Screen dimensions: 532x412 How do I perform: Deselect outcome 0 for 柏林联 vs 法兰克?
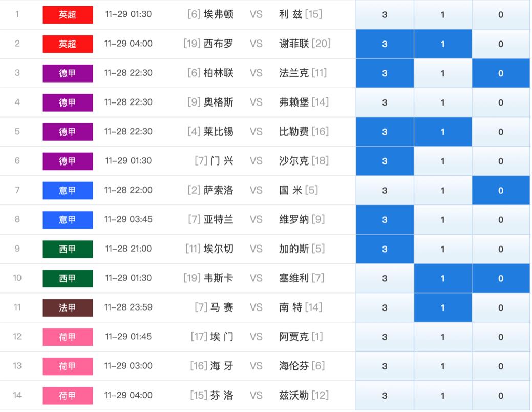tap(501, 73)
